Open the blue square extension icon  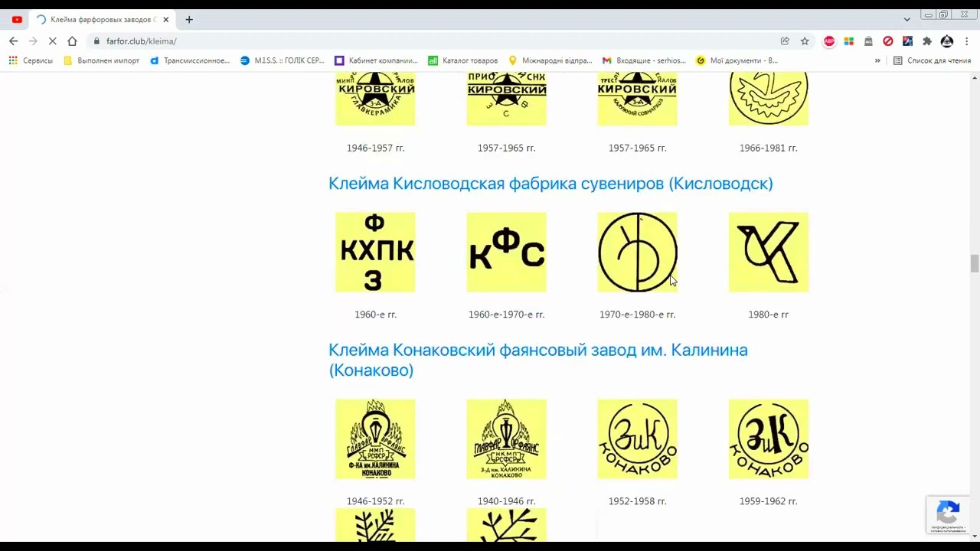pos(907,41)
